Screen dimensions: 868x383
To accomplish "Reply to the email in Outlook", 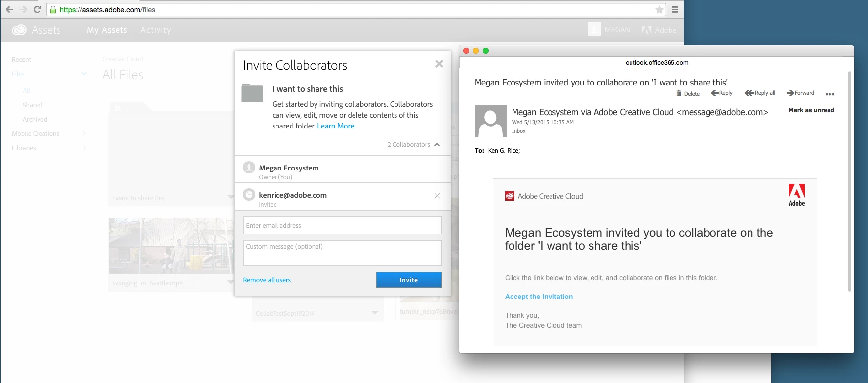I will pyautogui.click(x=722, y=93).
